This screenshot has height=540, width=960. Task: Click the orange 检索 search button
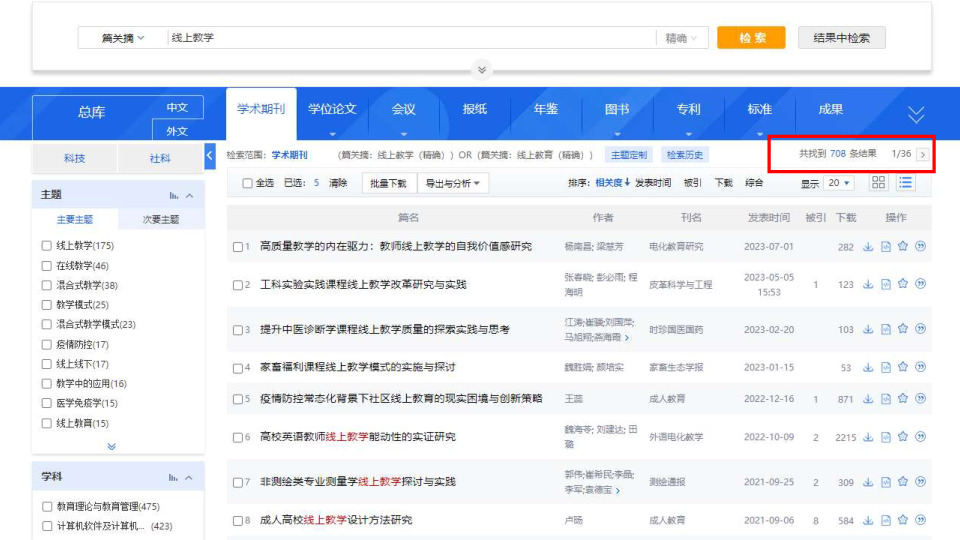(751, 38)
